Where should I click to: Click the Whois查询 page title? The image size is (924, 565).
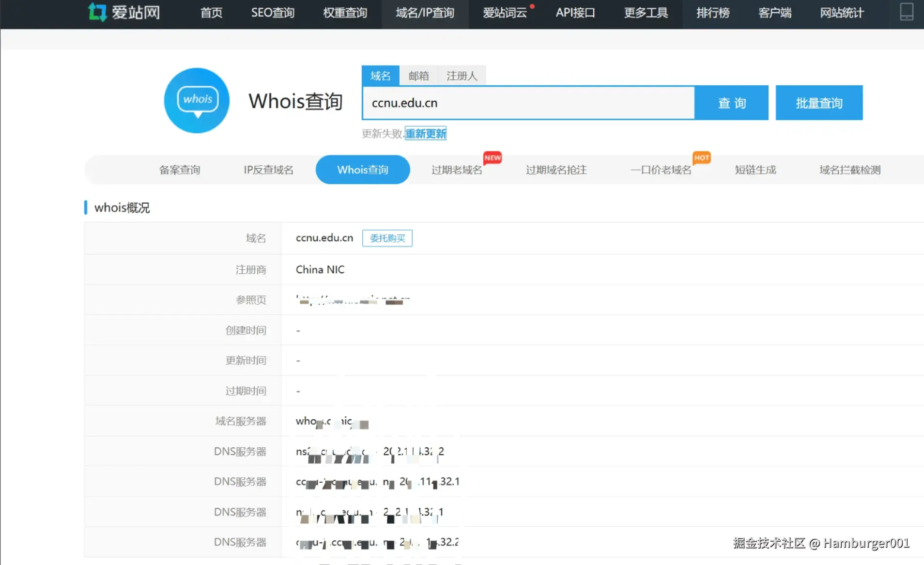coord(295,101)
